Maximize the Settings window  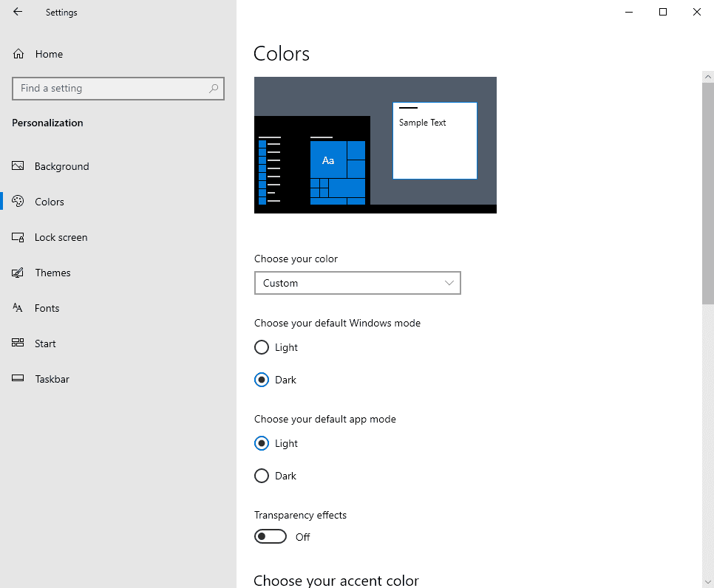click(x=663, y=12)
